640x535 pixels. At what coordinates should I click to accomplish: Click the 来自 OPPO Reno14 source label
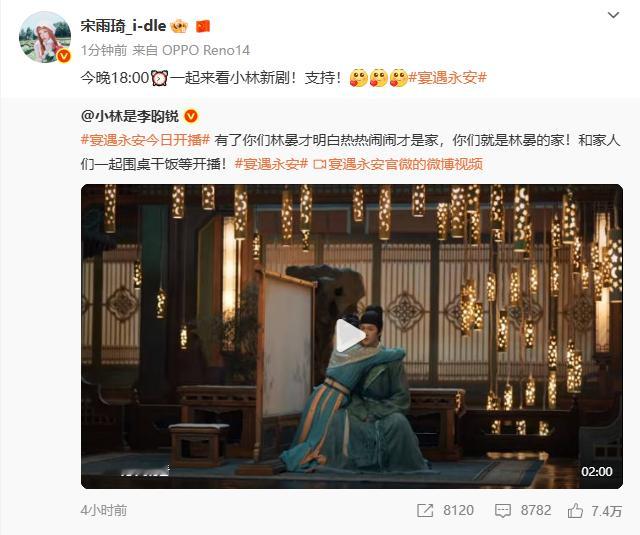tap(191, 50)
